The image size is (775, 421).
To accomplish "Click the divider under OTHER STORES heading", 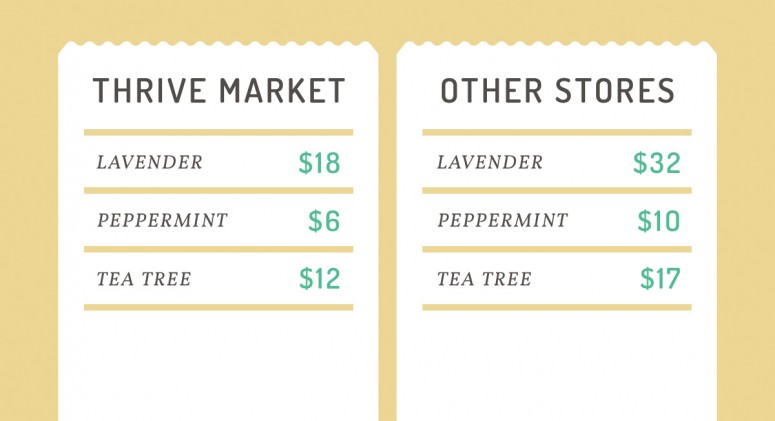I will [557, 132].
